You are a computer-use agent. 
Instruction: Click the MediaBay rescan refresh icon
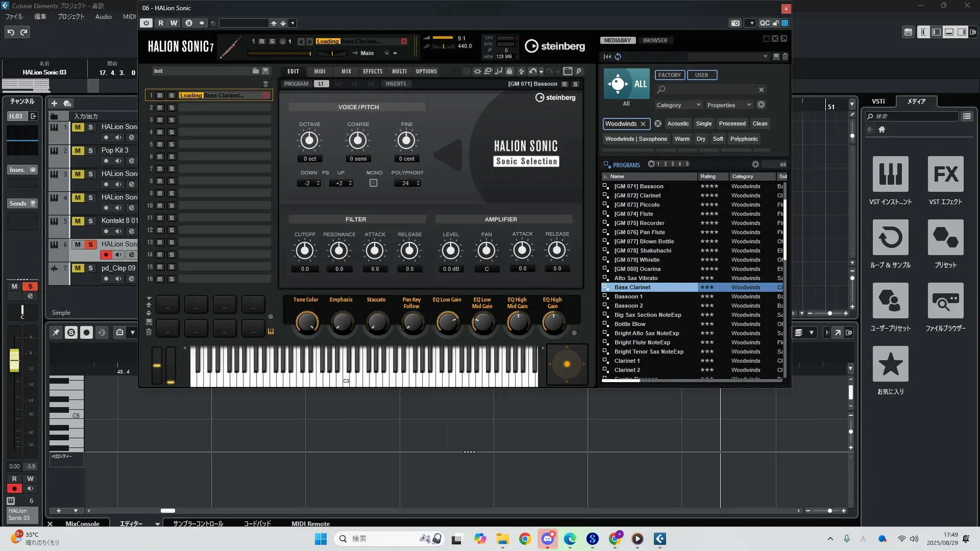[x=618, y=57]
